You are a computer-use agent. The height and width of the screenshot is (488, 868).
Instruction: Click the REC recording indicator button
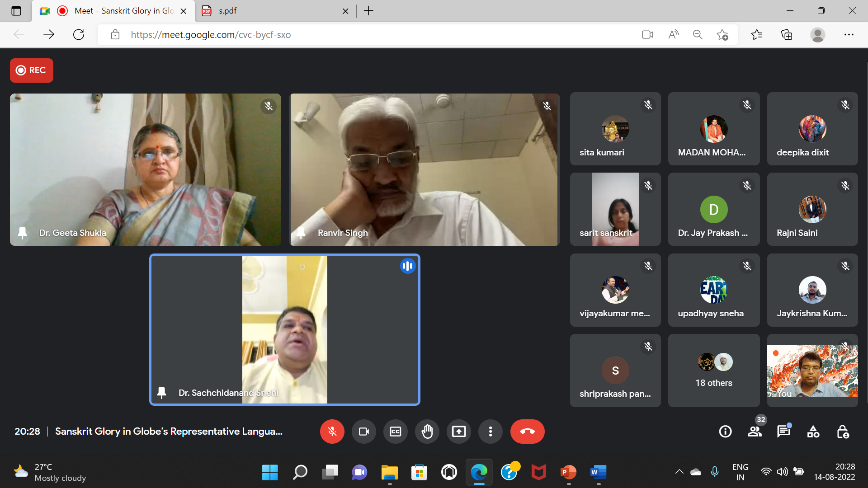pyautogui.click(x=31, y=70)
